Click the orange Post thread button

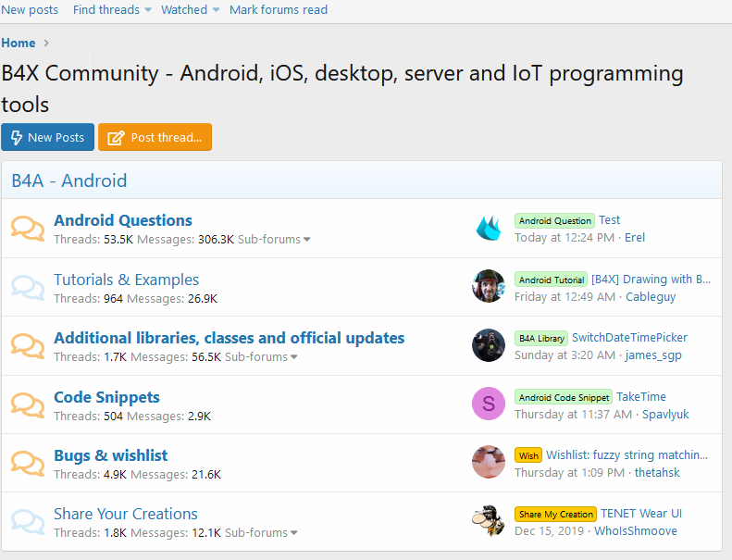[155, 137]
